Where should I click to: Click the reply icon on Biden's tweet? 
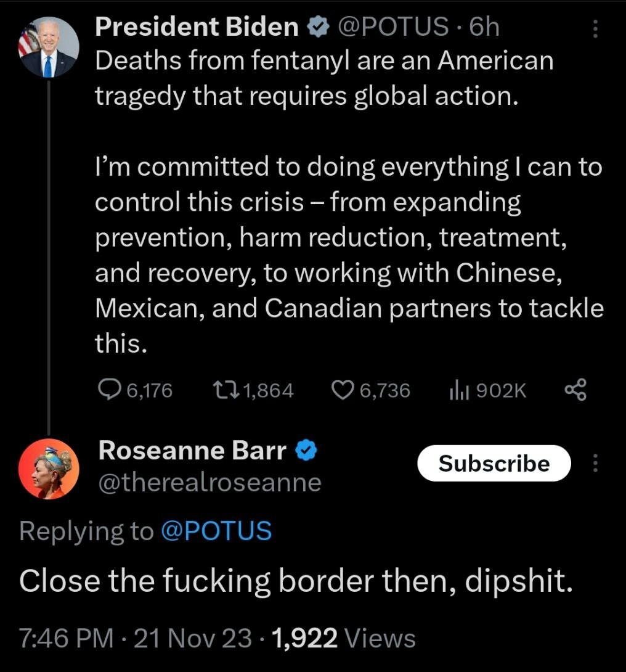tap(111, 390)
